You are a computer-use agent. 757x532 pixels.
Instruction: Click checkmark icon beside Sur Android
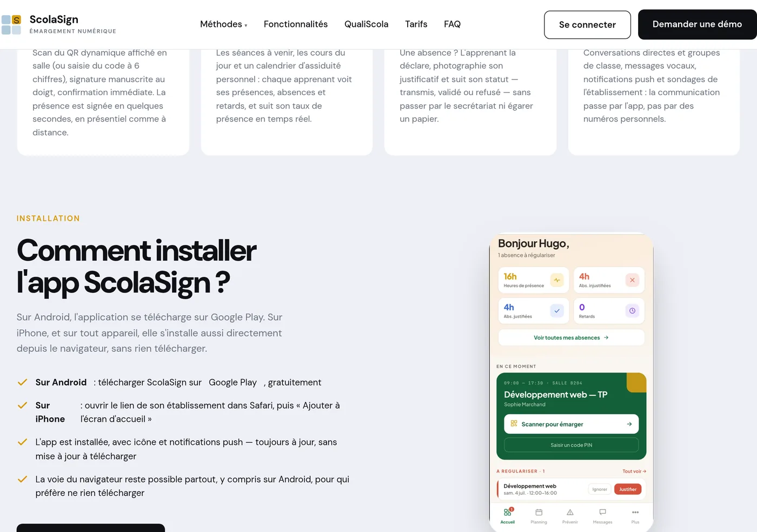[22, 382]
